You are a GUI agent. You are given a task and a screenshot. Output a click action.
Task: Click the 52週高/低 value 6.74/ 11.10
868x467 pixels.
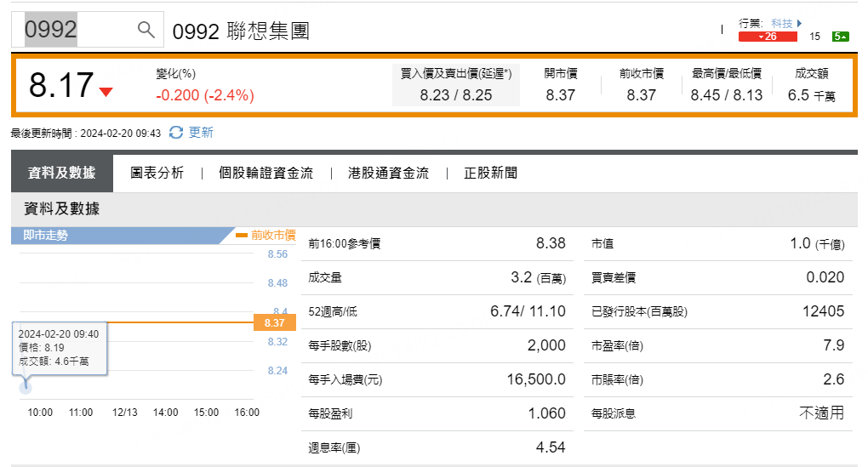tap(528, 311)
